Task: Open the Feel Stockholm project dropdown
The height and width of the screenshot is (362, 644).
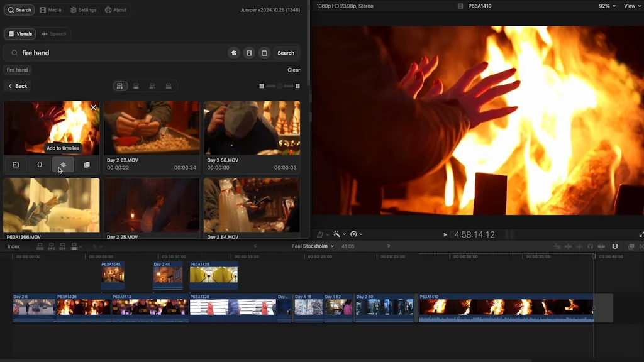Action: pyautogui.click(x=313, y=246)
